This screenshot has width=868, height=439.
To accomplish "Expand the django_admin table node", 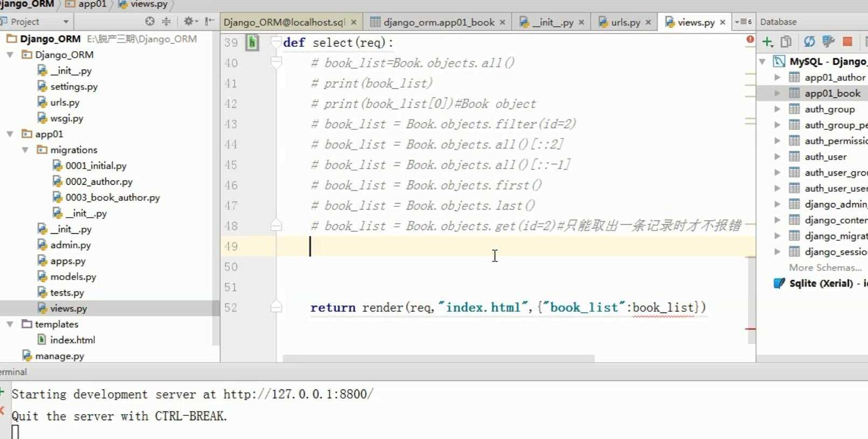I will 777,204.
